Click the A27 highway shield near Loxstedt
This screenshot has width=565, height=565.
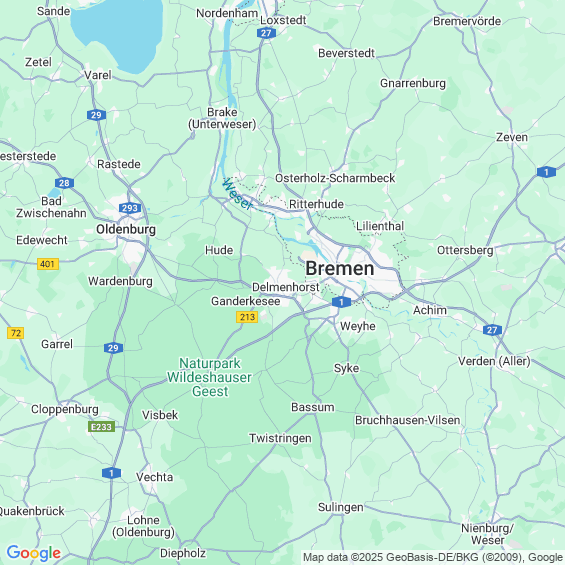point(266,34)
